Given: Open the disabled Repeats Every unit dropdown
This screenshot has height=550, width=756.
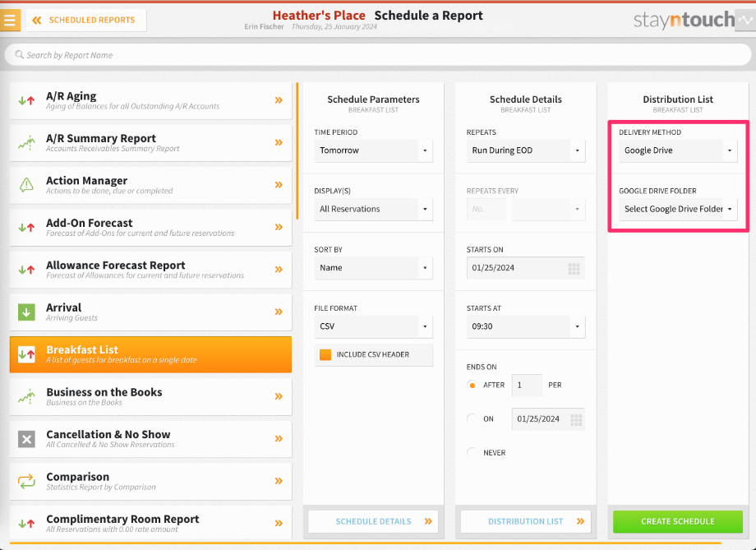Looking at the screenshot, I should pyautogui.click(x=548, y=210).
